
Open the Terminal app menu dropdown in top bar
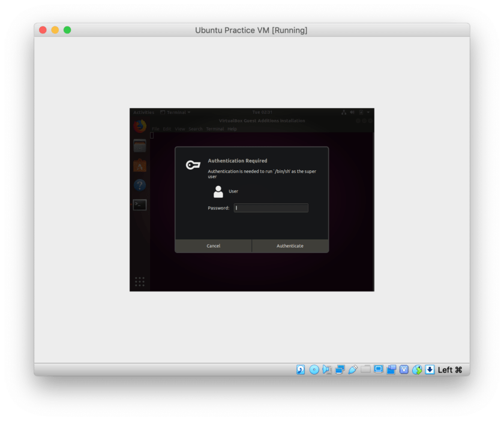pos(175,112)
